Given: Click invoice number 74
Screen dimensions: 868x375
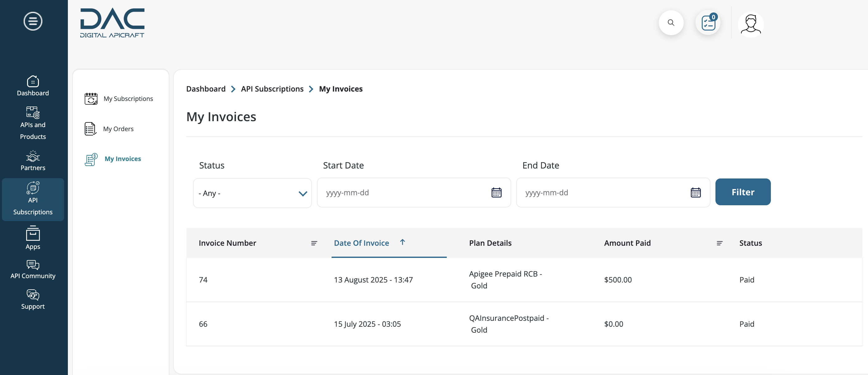Looking at the screenshot, I should point(203,280).
